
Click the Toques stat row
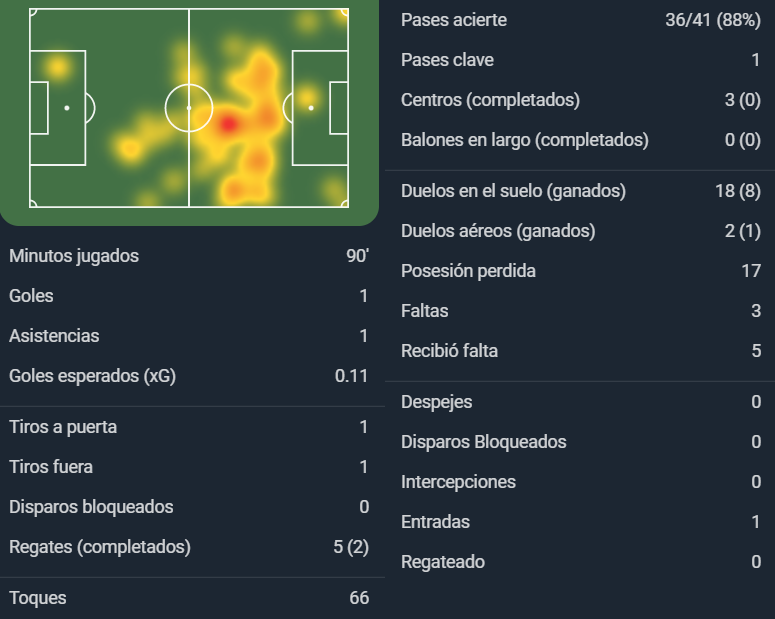(x=189, y=598)
